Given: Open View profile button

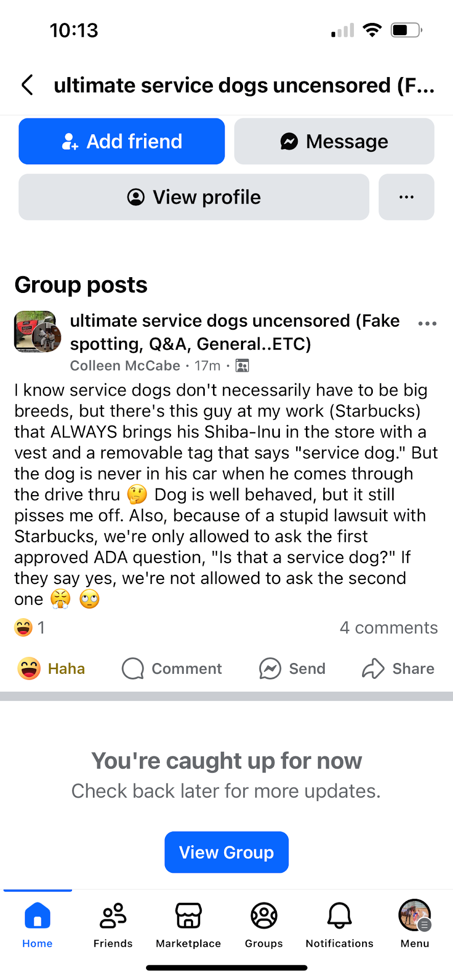Looking at the screenshot, I should click(x=194, y=197).
